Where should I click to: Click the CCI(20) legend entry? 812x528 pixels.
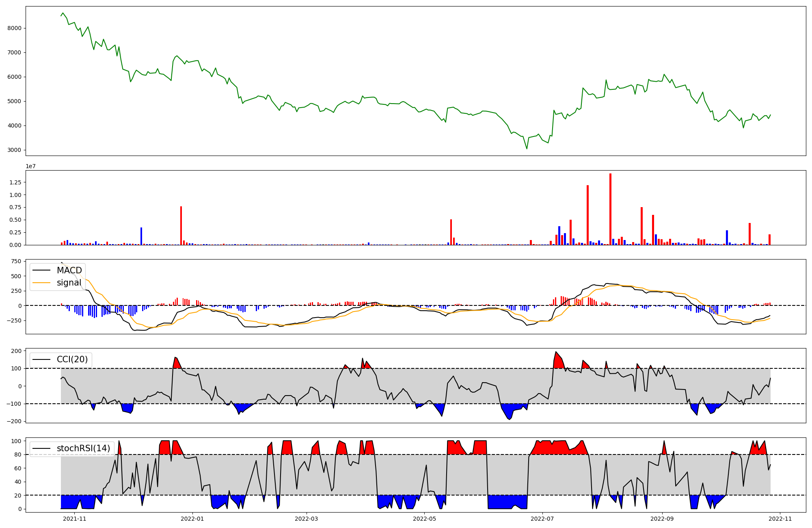coord(72,359)
